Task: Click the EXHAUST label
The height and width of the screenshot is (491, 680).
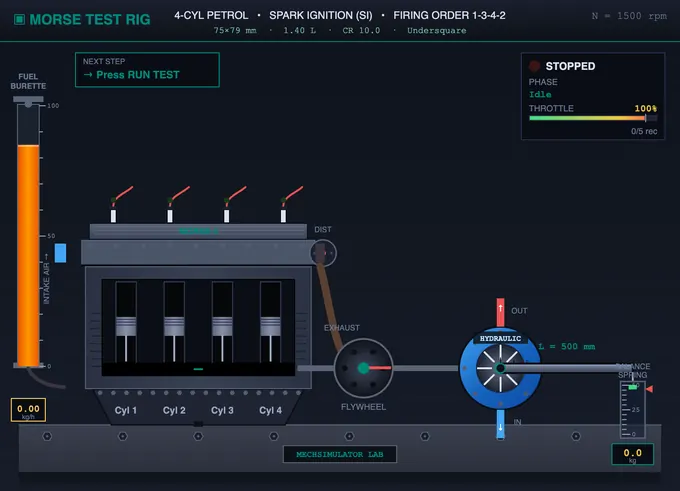Action: coord(342,328)
